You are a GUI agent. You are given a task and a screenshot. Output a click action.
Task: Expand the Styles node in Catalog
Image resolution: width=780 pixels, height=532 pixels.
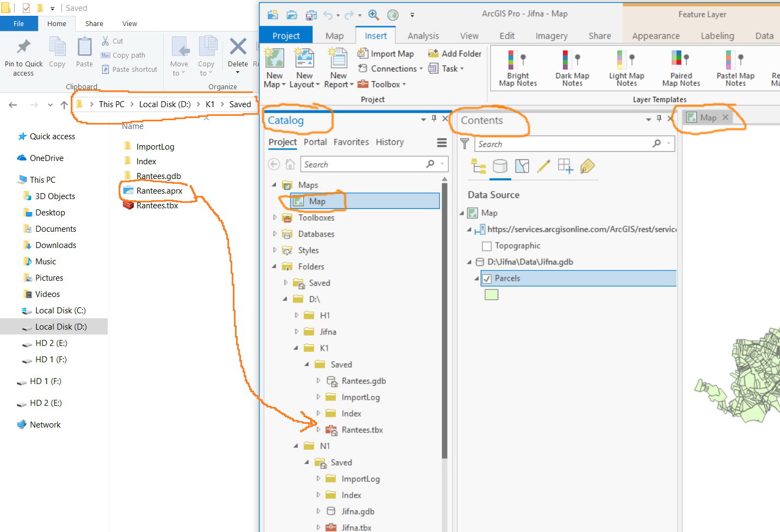pos(274,250)
